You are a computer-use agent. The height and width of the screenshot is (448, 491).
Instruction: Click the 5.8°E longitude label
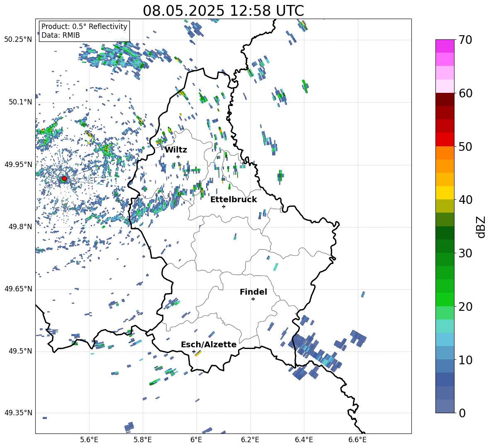pos(143,440)
